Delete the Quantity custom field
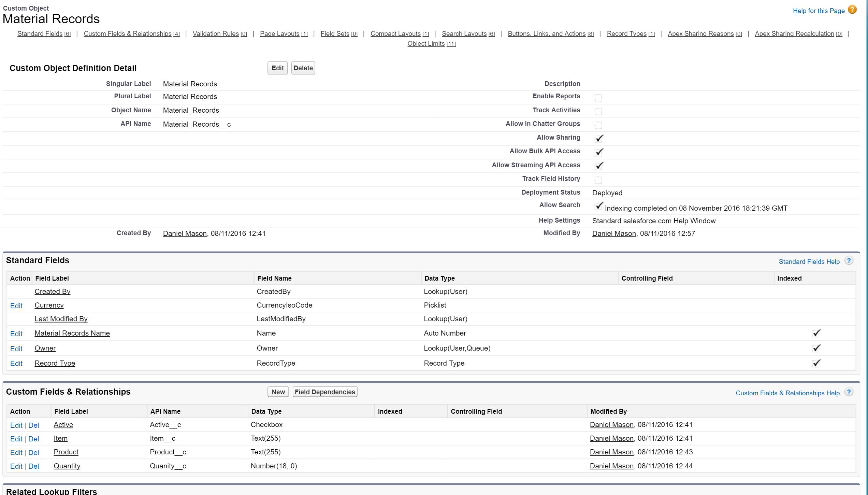Image resolution: width=868 pixels, height=495 pixels. pos(33,466)
